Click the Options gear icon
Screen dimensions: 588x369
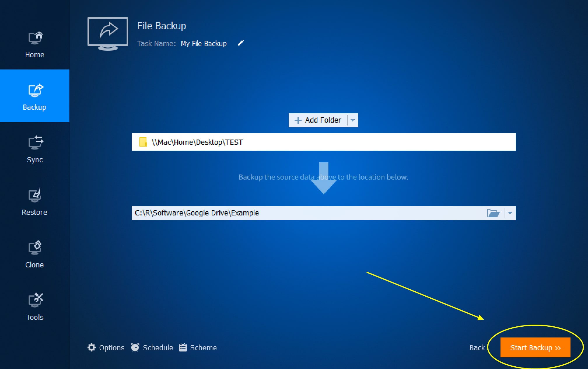[92, 347]
